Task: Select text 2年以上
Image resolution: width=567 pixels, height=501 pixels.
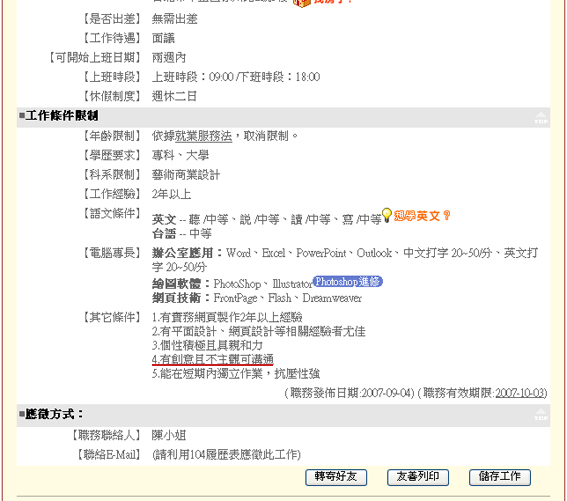Action: click(x=171, y=194)
